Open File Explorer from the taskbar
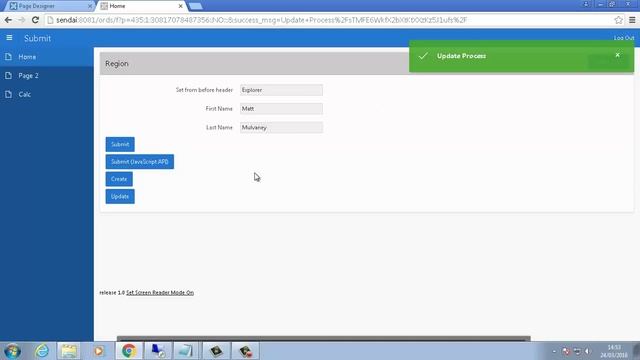Screen dimensions: 640x360 (69, 351)
